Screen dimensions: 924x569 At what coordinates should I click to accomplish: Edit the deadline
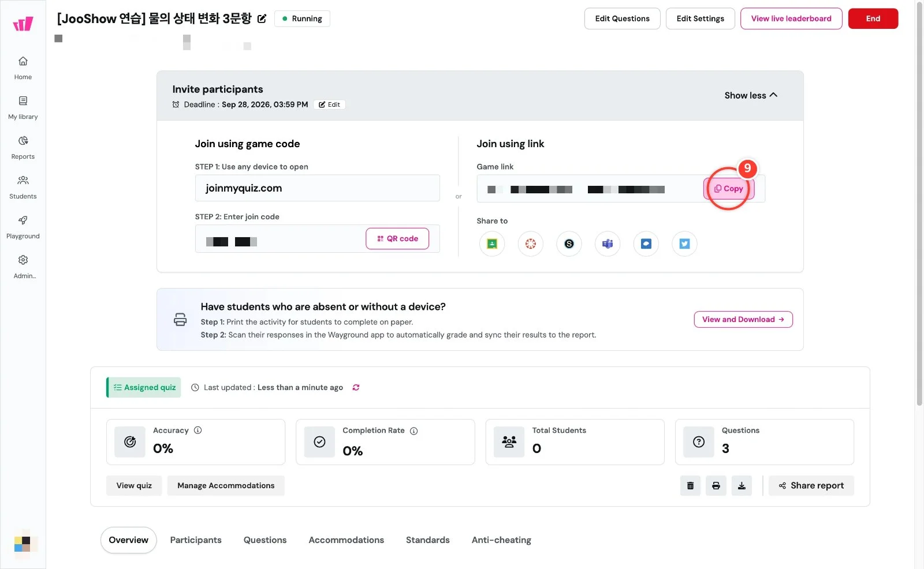(x=330, y=104)
